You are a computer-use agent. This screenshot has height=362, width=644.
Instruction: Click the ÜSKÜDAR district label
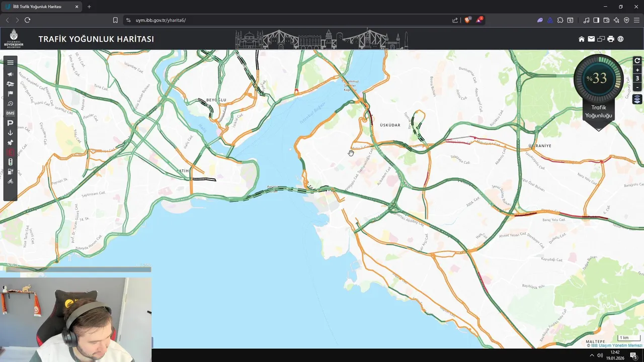pos(390,125)
